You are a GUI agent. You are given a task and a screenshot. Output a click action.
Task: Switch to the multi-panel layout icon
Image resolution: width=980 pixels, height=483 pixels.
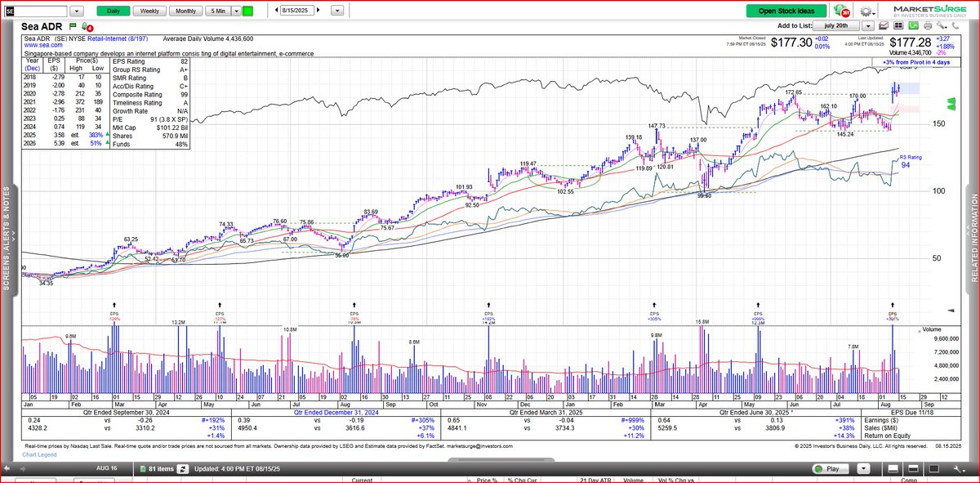click(x=898, y=25)
